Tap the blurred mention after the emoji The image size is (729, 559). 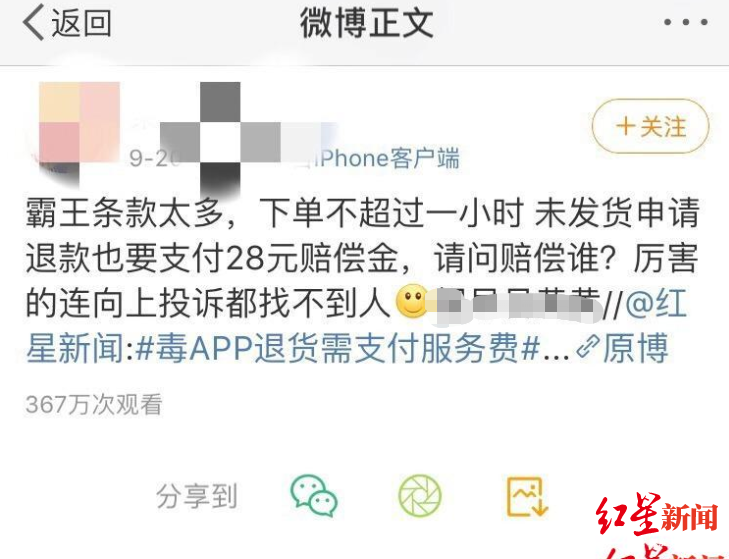click(x=515, y=303)
